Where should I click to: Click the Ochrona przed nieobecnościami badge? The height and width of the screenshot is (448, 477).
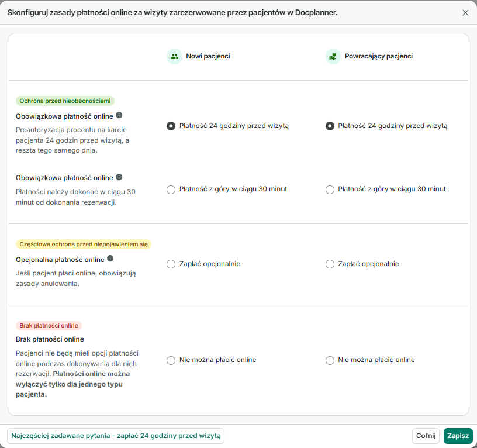(x=64, y=101)
